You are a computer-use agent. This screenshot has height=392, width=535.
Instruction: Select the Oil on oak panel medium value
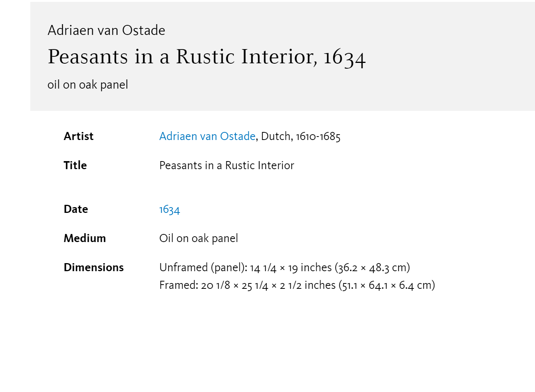tap(199, 238)
